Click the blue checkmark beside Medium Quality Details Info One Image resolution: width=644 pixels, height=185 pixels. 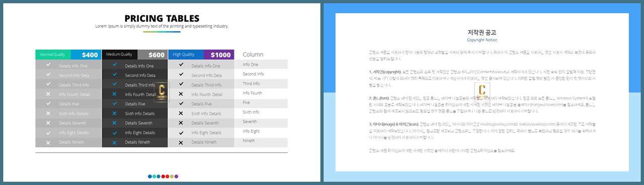pyautogui.click(x=115, y=65)
